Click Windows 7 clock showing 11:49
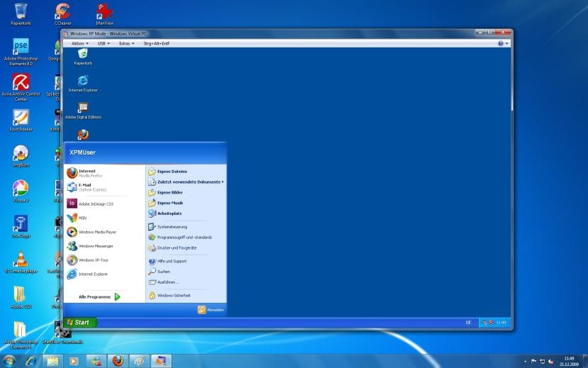Image resolution: width=588 pixels, height=368 pixels. point(569,361)
